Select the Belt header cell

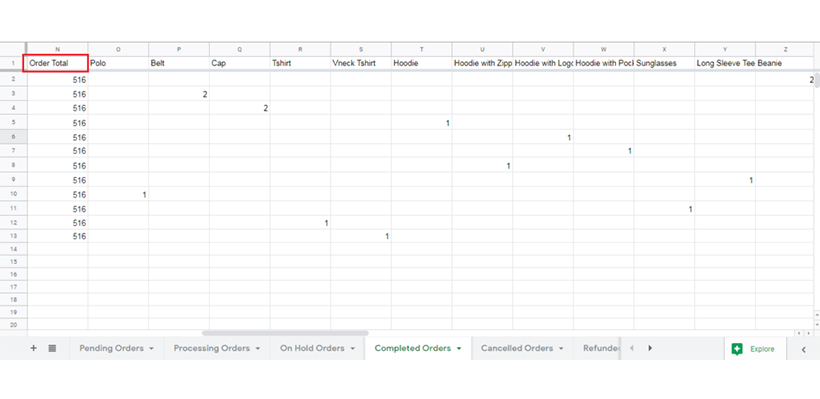(179, 63)
